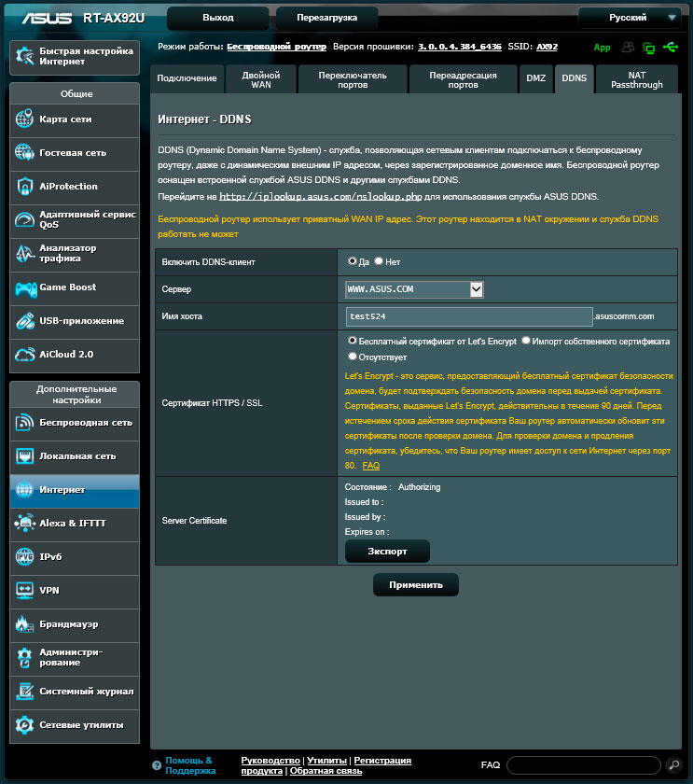Click the IPv6 icon
693x784 pixels.
pos(24,556)
